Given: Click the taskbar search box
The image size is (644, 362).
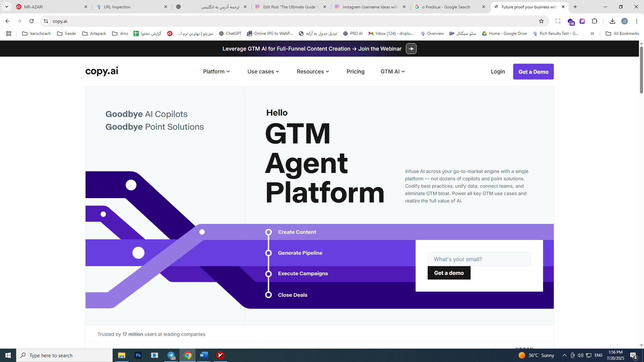Looking at the screenshot, I should (x=64, y=355).
